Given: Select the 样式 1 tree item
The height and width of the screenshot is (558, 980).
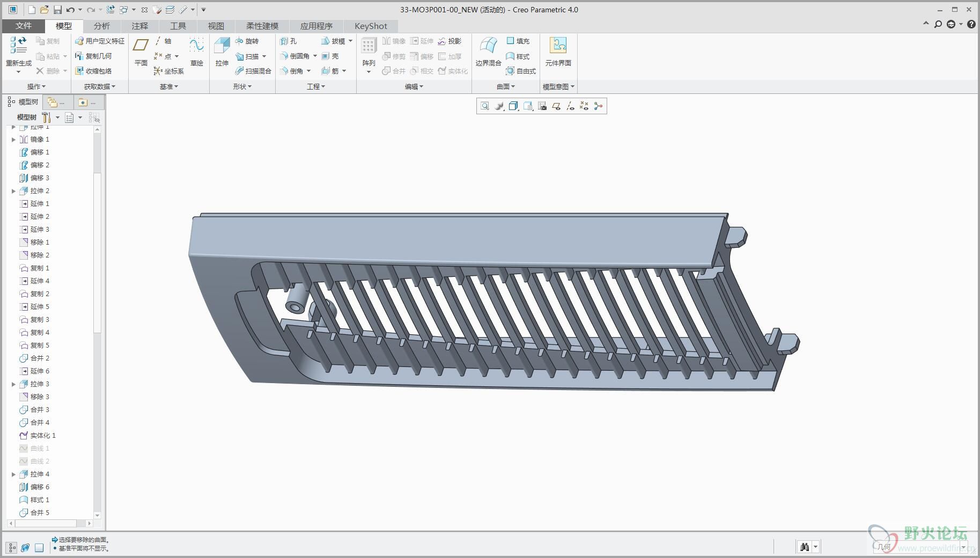Looking at the screenshot, I should (34, 500).
